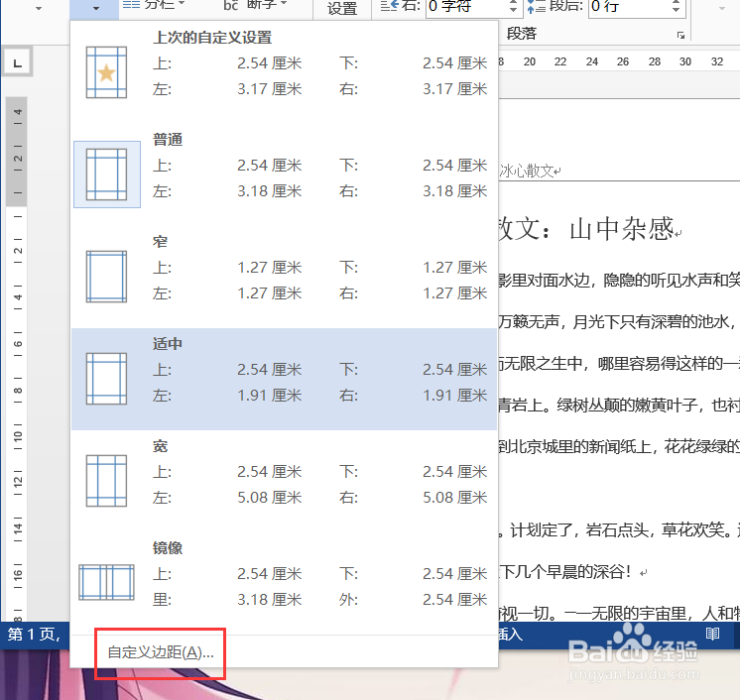
Task: Choose the 普通 normal margins preset icon
Action: click(x=107, y=175)
